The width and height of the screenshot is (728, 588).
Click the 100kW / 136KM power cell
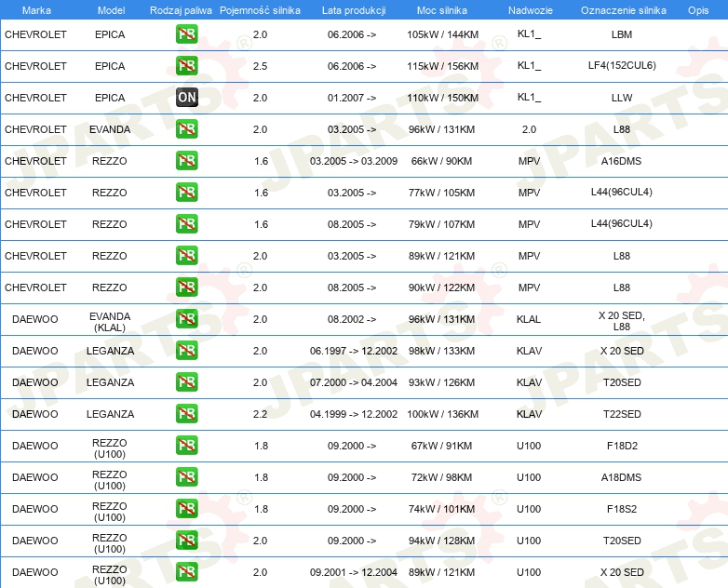click(442, 414)
